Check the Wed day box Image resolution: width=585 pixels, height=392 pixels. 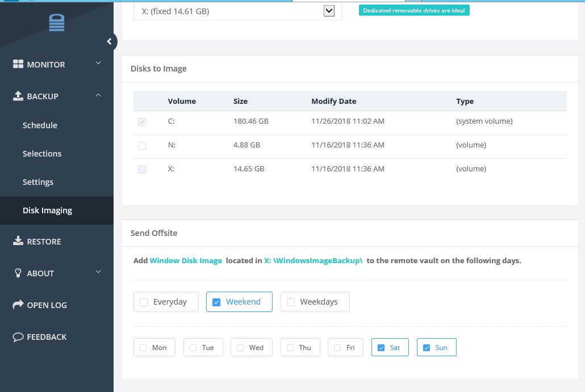coord(252,347)
